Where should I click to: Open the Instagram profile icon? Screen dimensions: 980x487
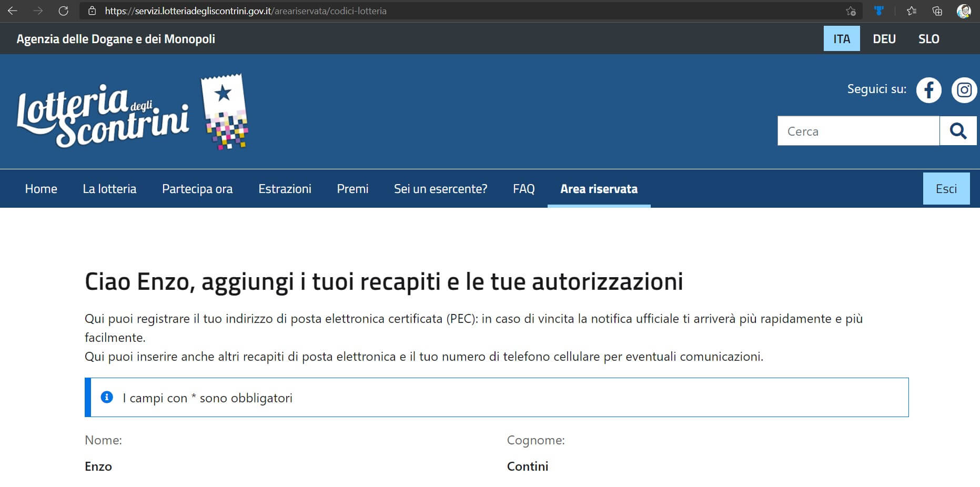coord(964,90)
